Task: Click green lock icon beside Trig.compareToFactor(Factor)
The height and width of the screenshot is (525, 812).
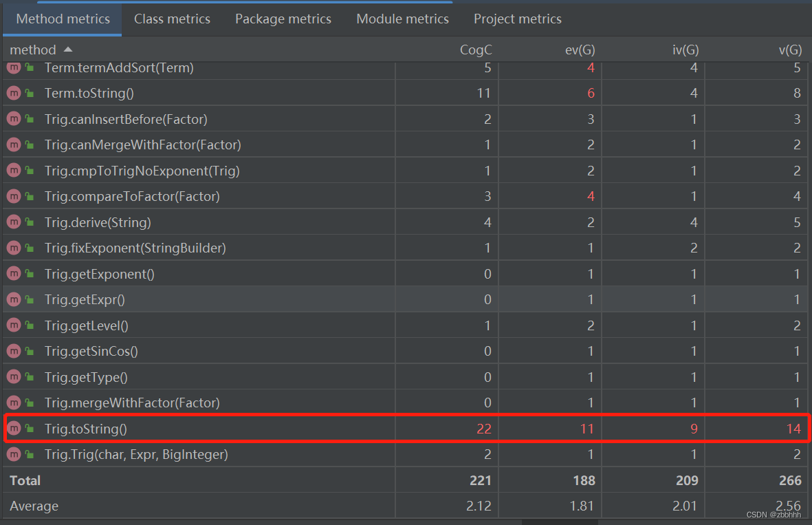Action: [30, 196]
